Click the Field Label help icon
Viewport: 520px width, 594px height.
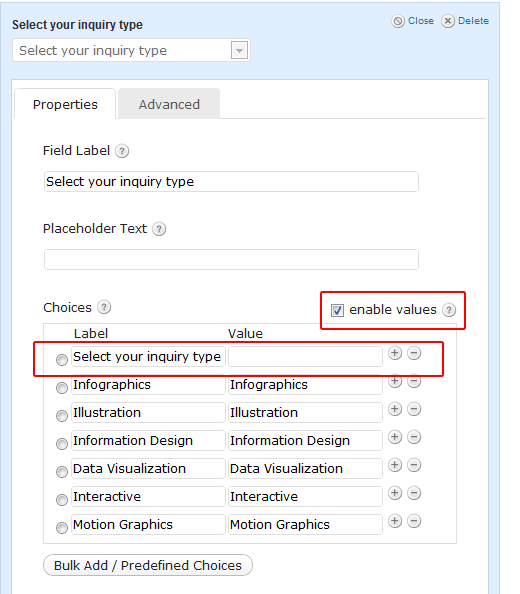coord(122,151)
